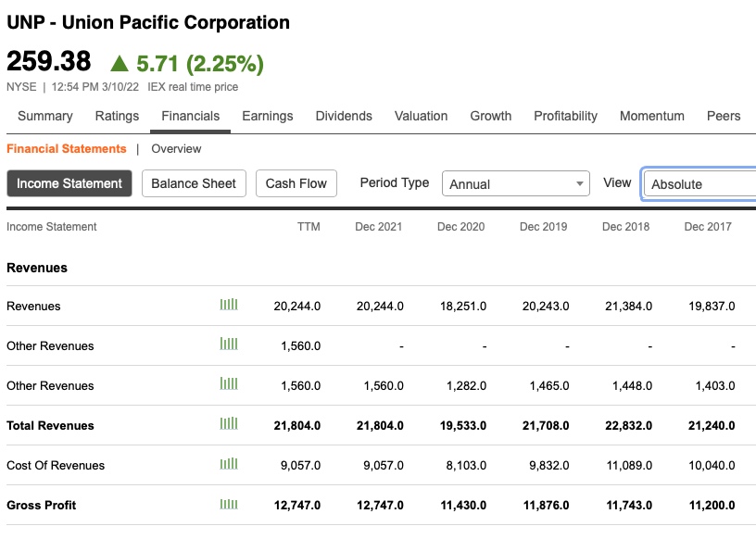
Task: Switch to the Valuation tab
Action: [421, 116]
